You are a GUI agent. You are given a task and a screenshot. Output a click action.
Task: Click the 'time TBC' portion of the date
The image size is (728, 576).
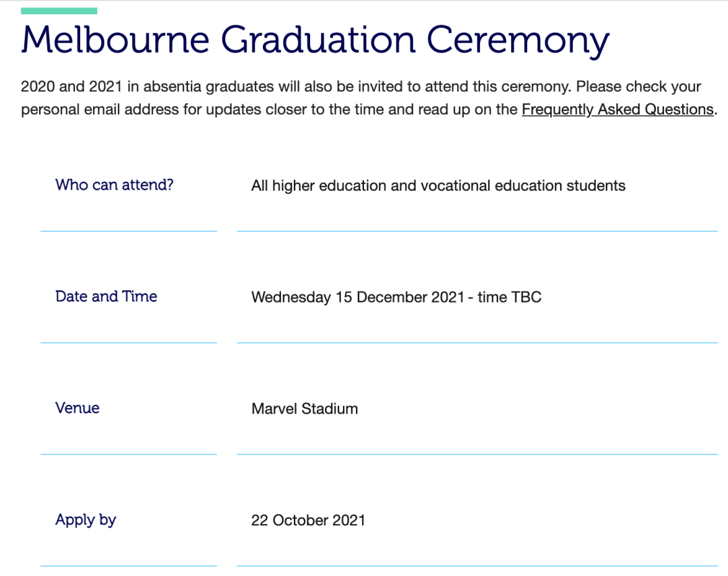click(x=510, y=297)
